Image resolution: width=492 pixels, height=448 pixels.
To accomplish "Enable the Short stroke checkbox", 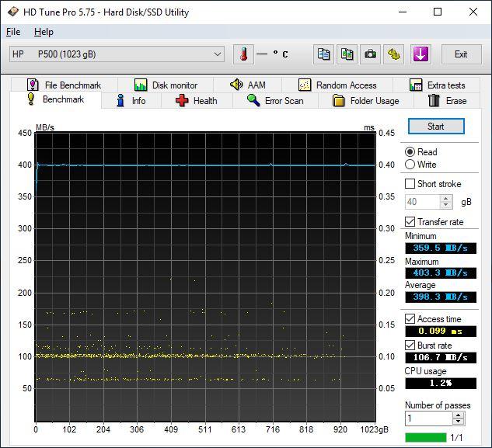I will click(410, 184).
